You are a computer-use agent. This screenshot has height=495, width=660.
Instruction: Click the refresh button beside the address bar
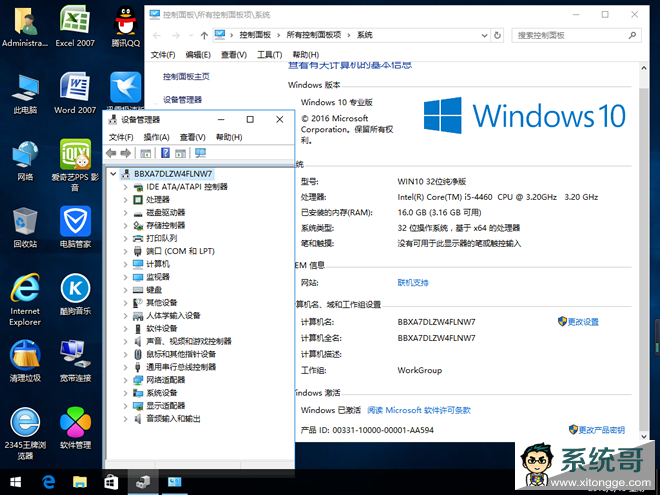click(497, 35)
